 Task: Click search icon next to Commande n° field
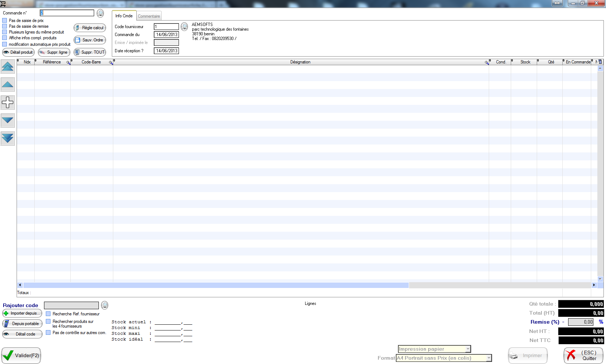click(100, 13)
